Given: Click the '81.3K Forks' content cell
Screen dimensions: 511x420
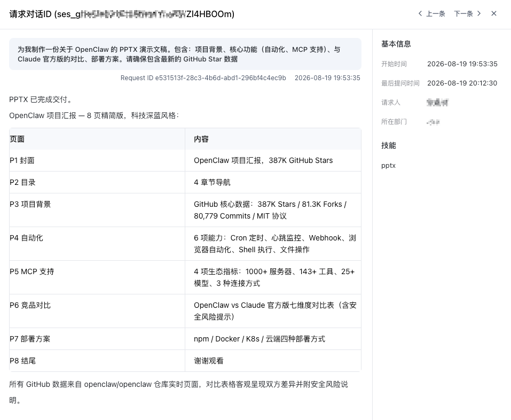Looking at the screenshot, I should pyautogui.click(x=273, y=210).
